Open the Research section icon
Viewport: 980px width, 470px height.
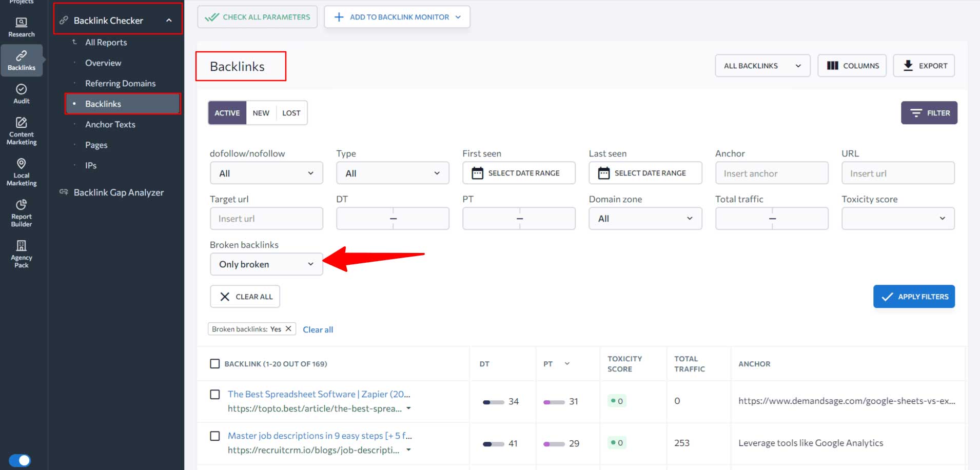21,22
